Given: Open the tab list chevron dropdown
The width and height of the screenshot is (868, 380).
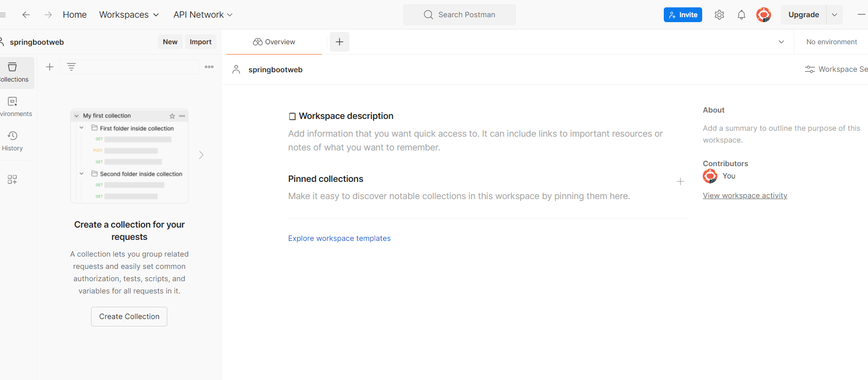Looking at the screenshot, I should (781, 42).
